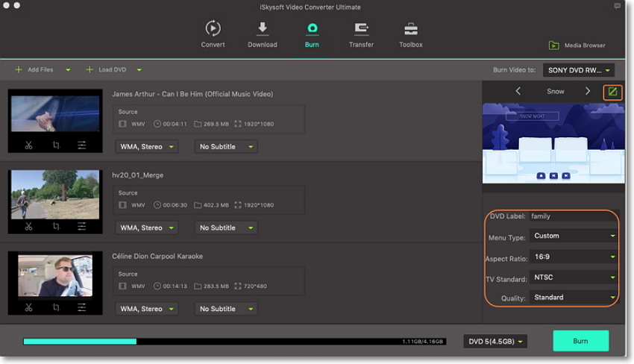Click the scissors trim icon on first video
Viewport: 634px width, 364px height.
(28, 145)
